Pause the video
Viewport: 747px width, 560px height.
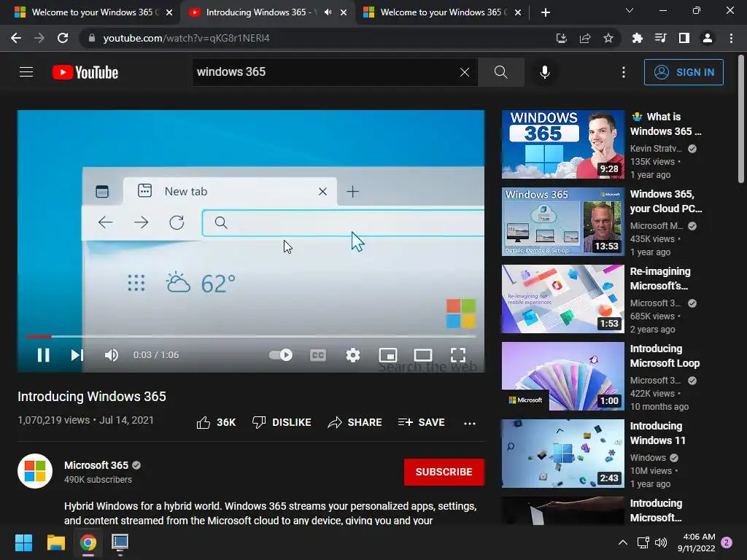tap(43, 355)
